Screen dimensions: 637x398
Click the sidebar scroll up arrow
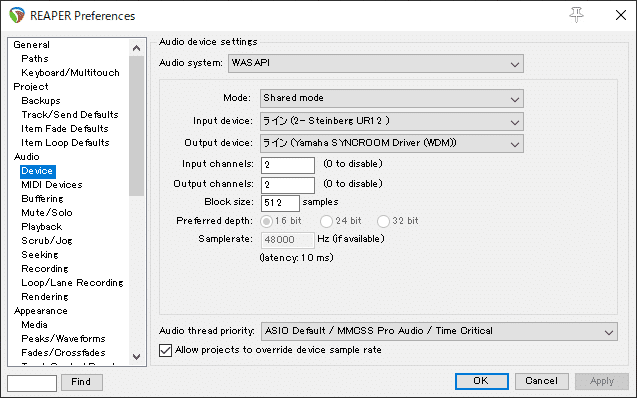click(x=136, y=48)
